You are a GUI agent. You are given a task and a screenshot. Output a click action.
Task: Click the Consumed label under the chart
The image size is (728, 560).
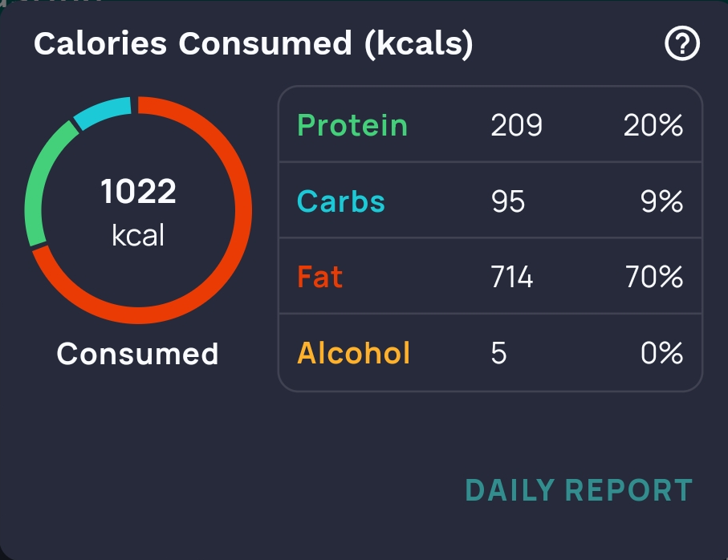tap(138, 354)
